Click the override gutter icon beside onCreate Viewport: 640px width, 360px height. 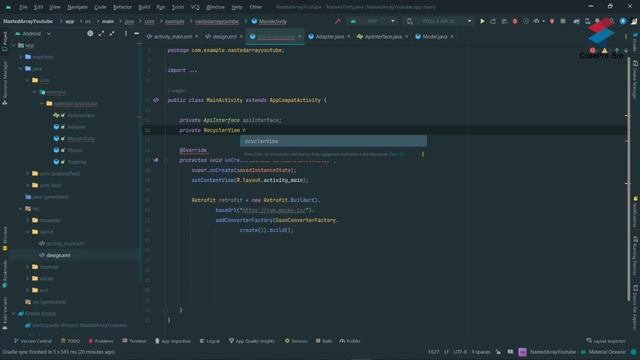[x=156, y=160]
